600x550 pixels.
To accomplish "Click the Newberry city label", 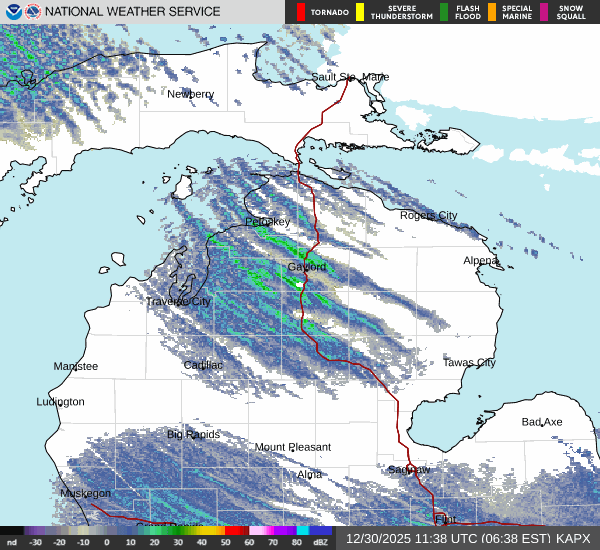I will 190,94.
